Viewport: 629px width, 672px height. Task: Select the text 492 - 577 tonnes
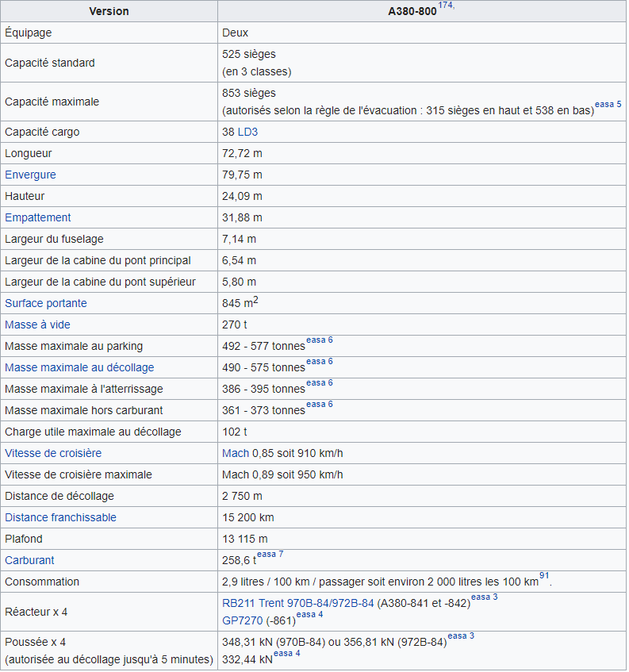[x=263, y=346]
